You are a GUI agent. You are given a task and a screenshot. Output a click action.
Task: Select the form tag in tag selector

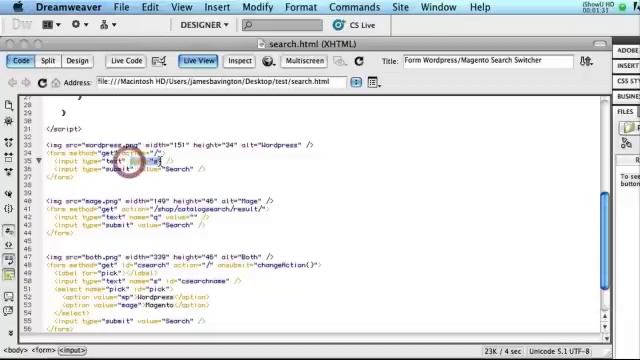44,350
